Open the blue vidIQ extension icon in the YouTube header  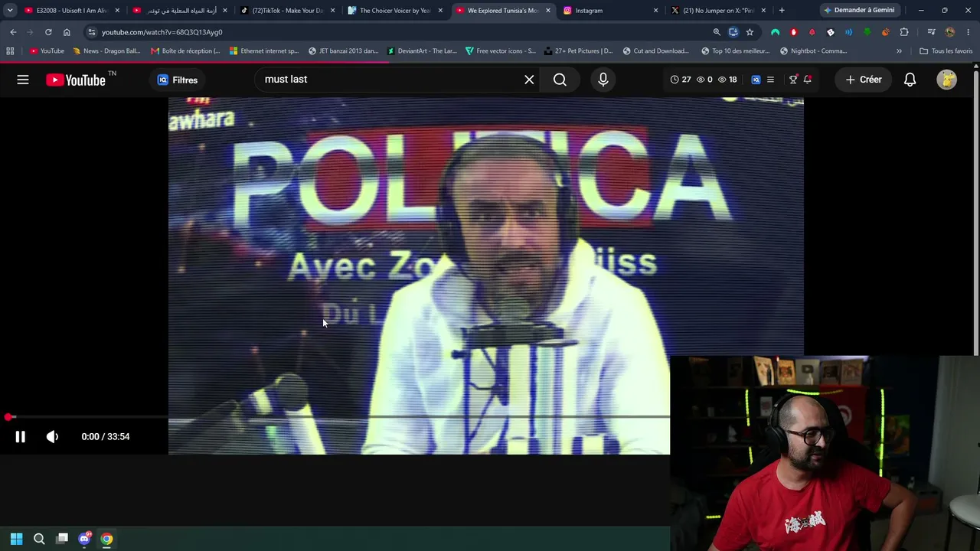[756, 80]
